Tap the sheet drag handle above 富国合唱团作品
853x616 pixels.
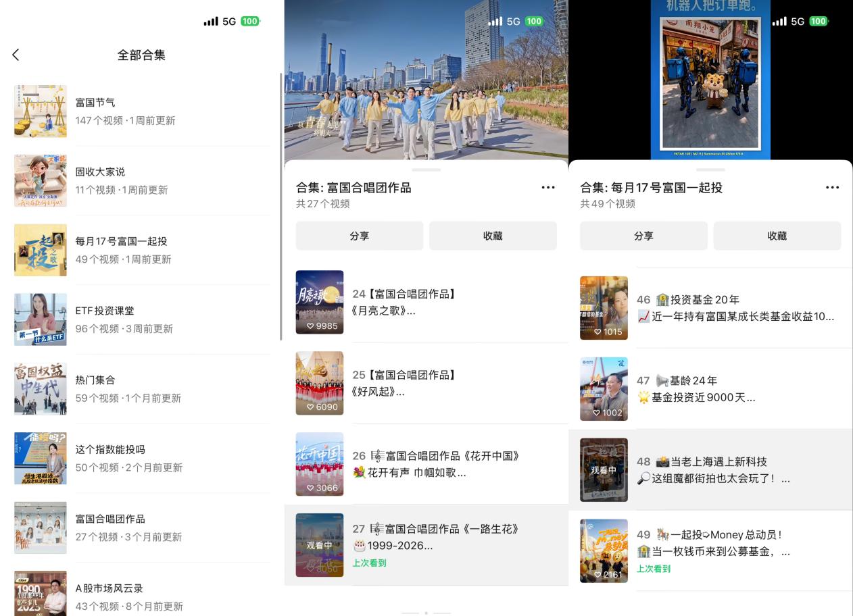(426, 170)
